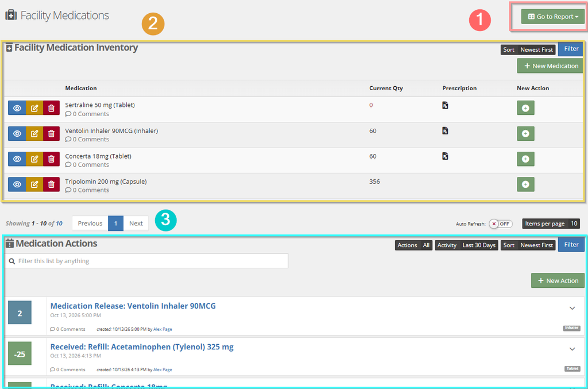Click the Prescription column header
The height and width of the screenshot is (389, 588).
(459, 88)
